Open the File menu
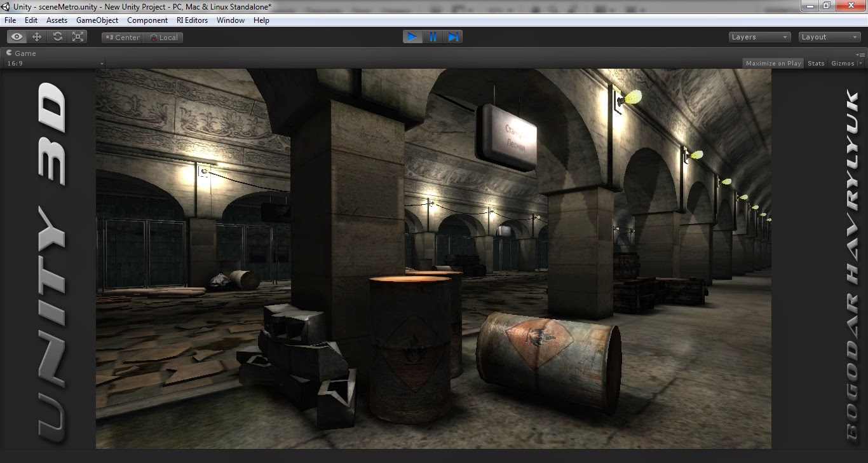This screenshot has height=463, width=868. click(10, 20)
